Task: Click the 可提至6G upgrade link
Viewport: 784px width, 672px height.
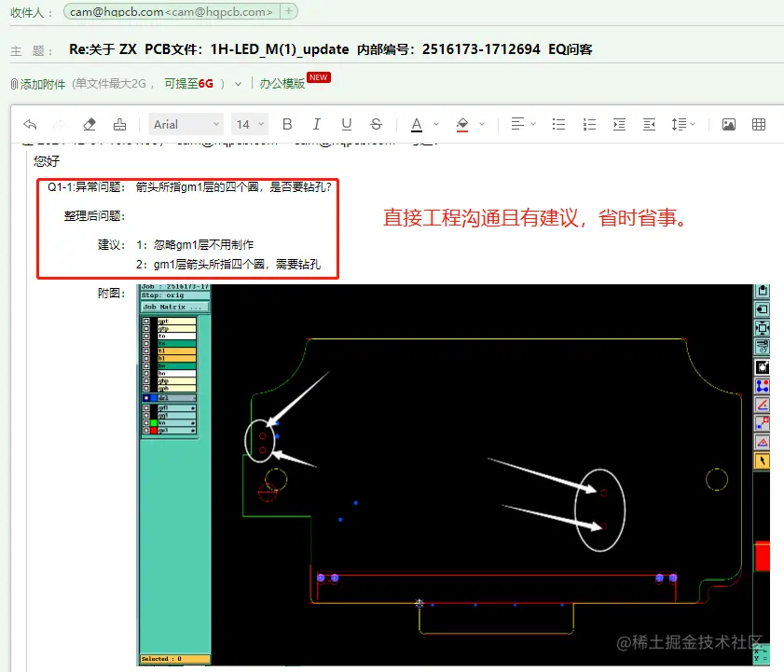Action: tap(188, 84)
